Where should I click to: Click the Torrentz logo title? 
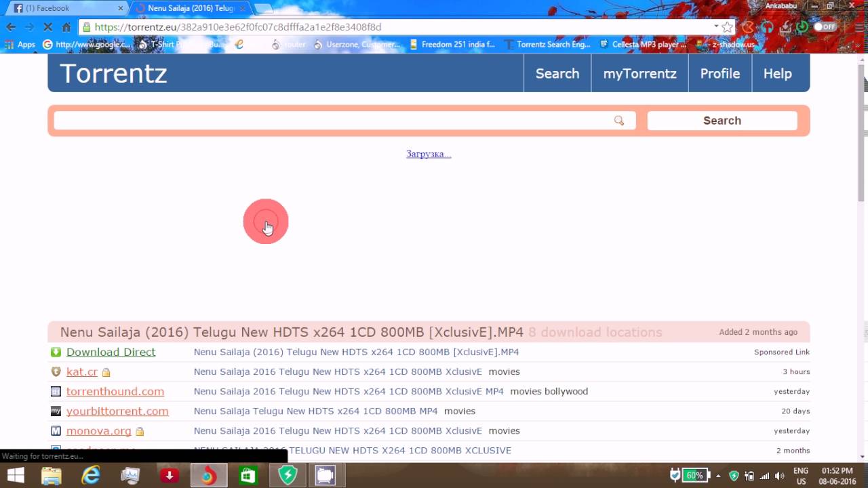pyautogui.click(x=113, y=73)
